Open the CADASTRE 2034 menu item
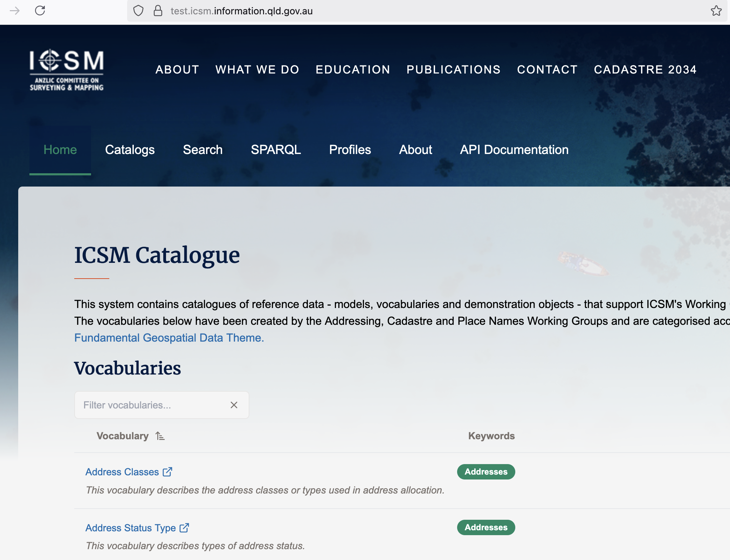The height and width of the screenshot is (560, 730). point(645,70)
